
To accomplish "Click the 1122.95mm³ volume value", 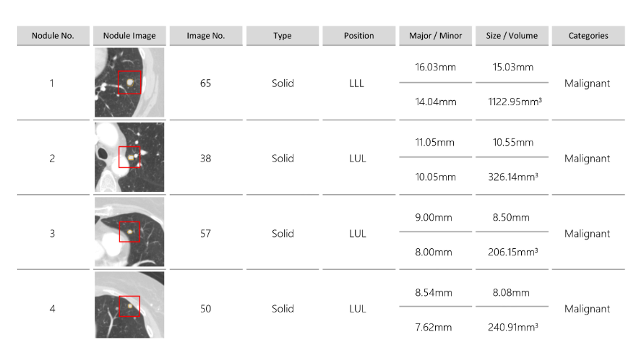I will [x=515, y=102].
